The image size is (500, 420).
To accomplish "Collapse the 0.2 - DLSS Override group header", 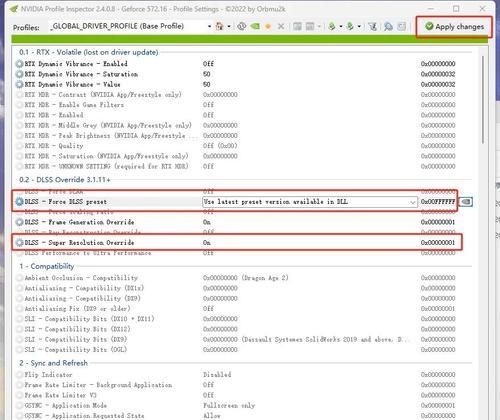I will click(64, 180).
